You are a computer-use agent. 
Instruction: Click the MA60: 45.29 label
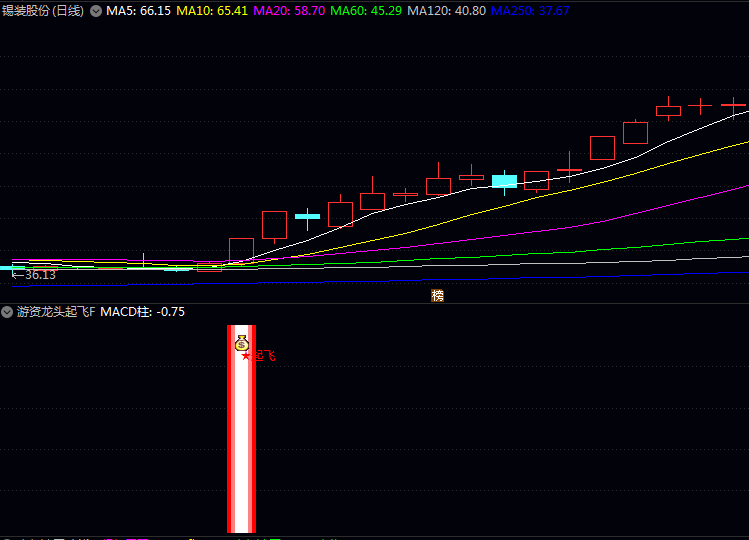click(x=366, y=11)
